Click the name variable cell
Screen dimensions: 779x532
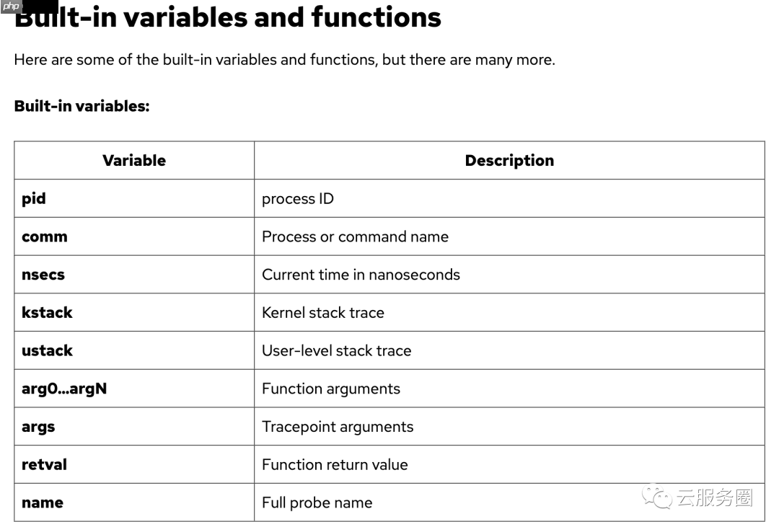43,502
